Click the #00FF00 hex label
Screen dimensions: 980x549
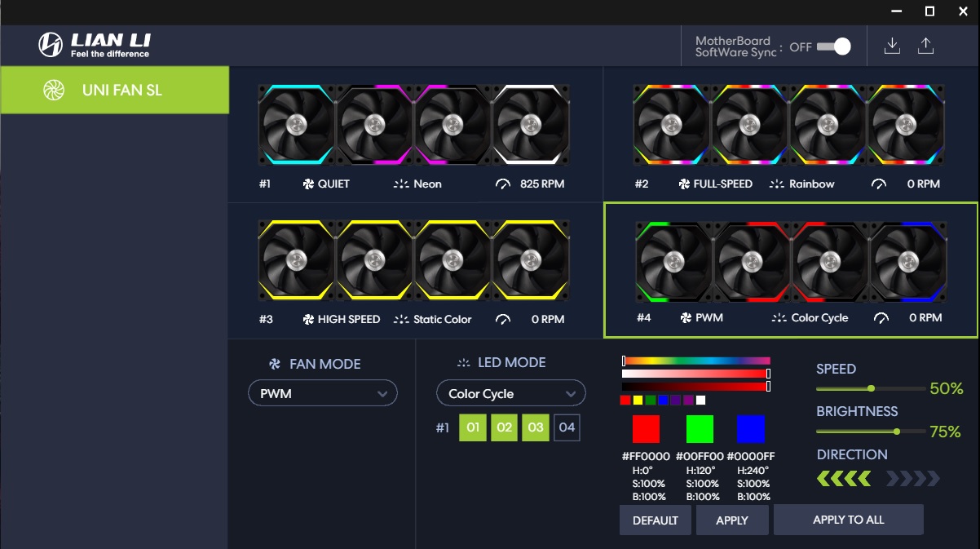tap(700, 457)
